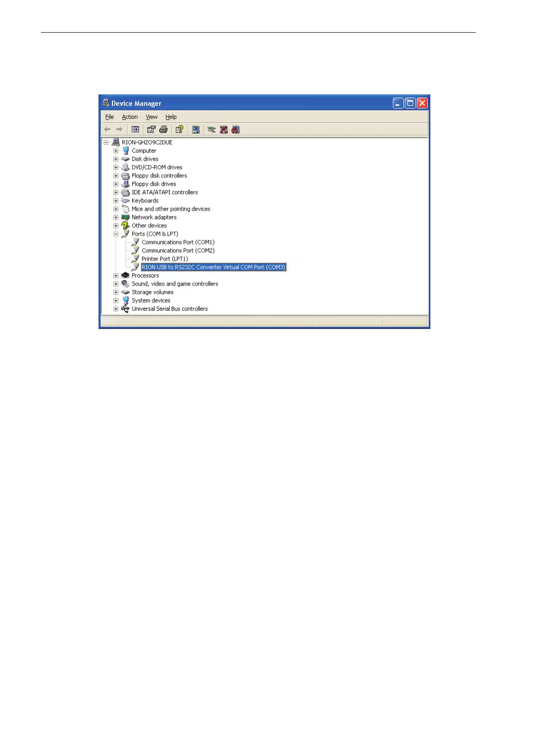Viewport: 535px width, 756px height.
Task: Click the Back arrow toolbar button
Action: pos(107,130)
